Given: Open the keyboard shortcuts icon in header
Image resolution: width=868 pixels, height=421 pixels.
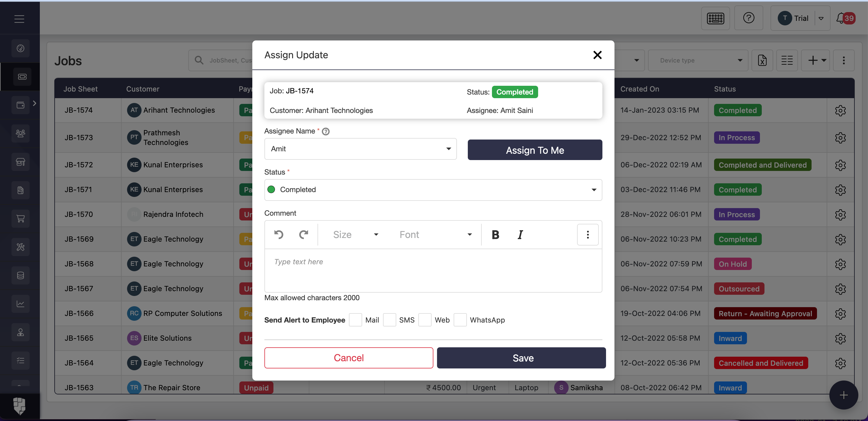Looking at the screenshot, I should pyautogui.click(x=715, y=18).
